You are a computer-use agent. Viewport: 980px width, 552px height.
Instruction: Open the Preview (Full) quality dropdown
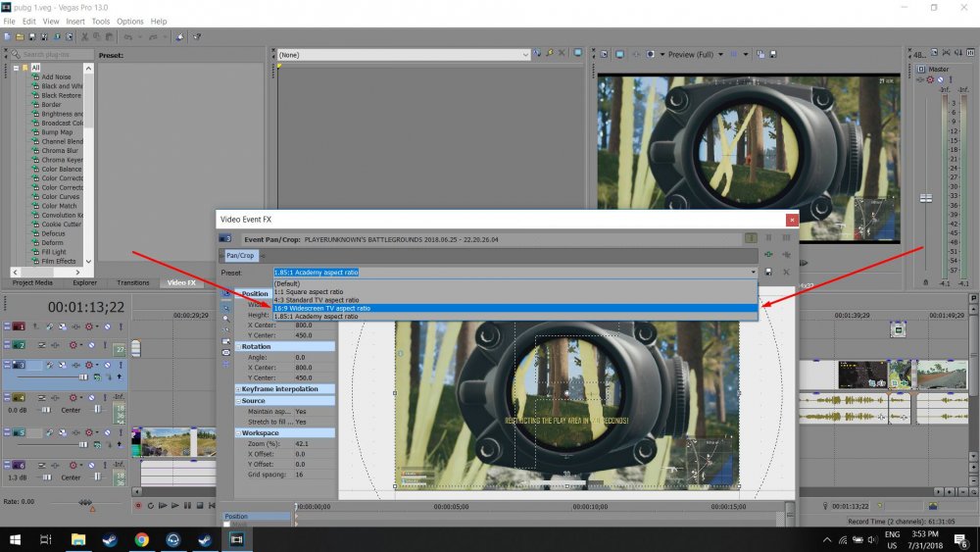click(x=720, y=54)
